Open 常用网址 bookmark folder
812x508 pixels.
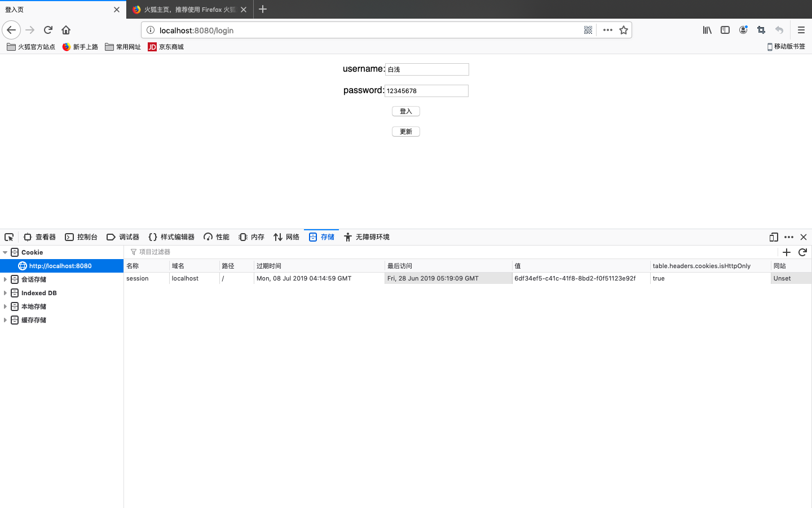[123, 47]
